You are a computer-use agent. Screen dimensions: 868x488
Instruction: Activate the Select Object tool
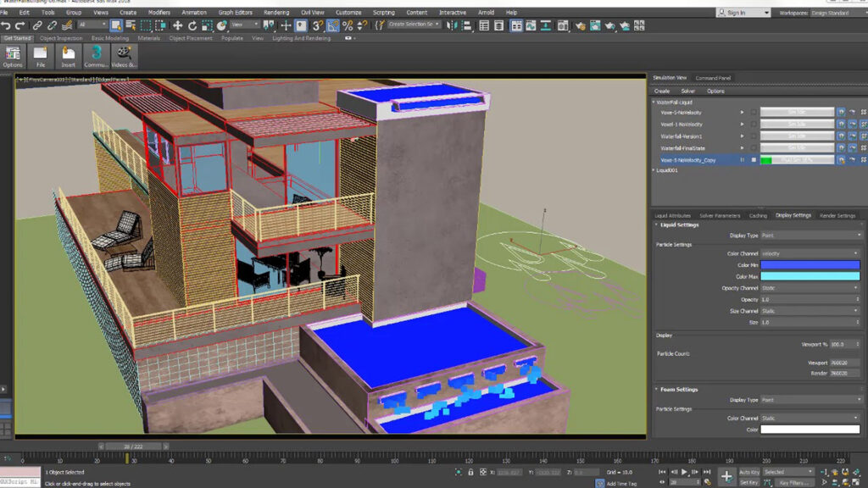[x=116, y=25]
